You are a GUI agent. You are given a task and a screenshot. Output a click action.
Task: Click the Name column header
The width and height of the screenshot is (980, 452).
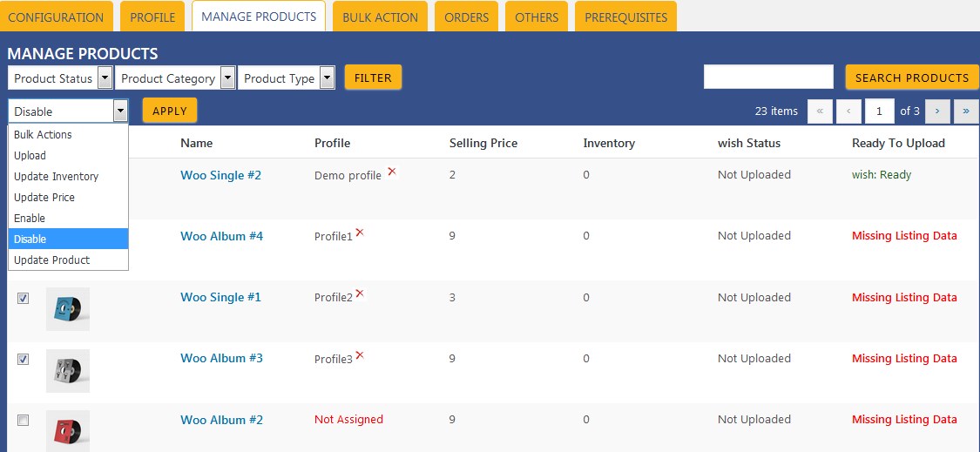click(196, 143)
